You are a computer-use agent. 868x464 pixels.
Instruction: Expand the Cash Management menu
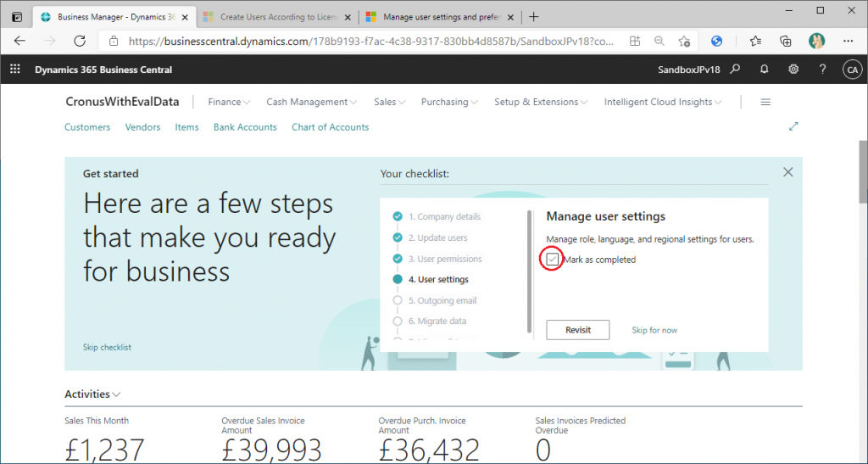[x=312, y=102]
